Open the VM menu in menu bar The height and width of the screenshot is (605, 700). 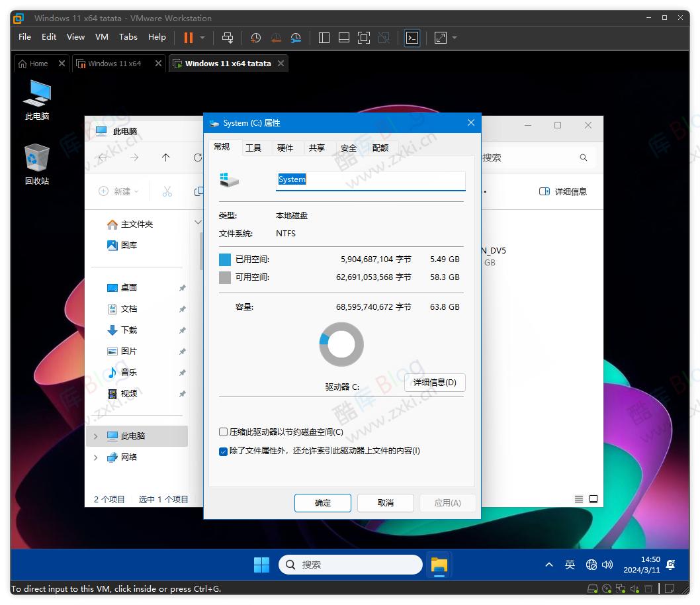101,37
